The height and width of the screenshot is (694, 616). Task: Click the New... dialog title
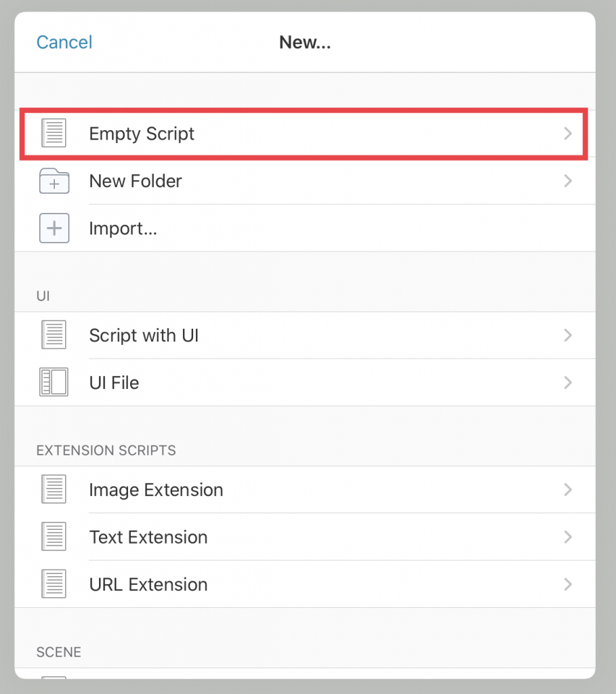pos(305,43)
